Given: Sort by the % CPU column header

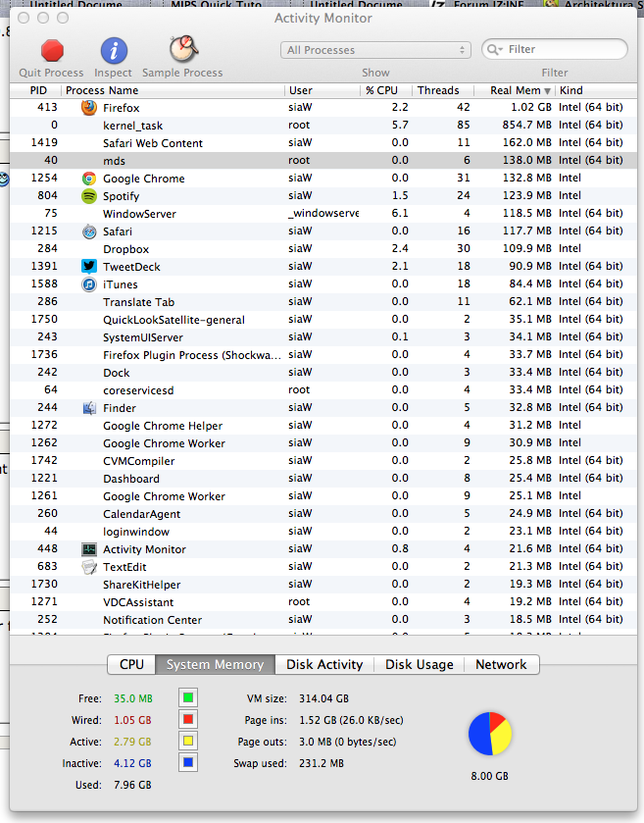Looking at the screenshot, I should [x=386, y=90].
